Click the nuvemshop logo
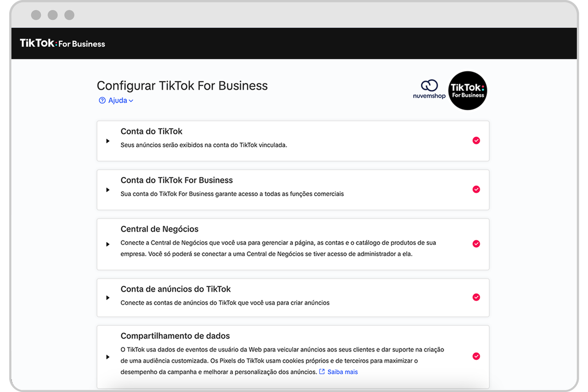Viewport: 588px width, 392px height. point(429,90)
